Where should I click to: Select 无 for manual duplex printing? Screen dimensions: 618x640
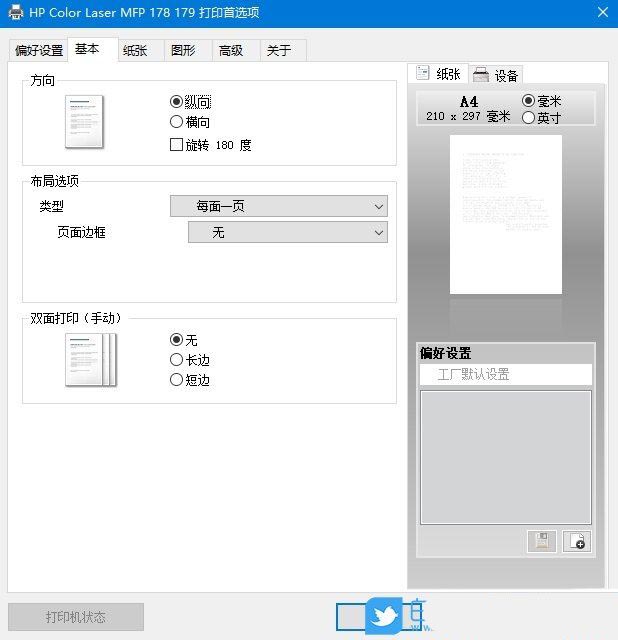point(184,340)
